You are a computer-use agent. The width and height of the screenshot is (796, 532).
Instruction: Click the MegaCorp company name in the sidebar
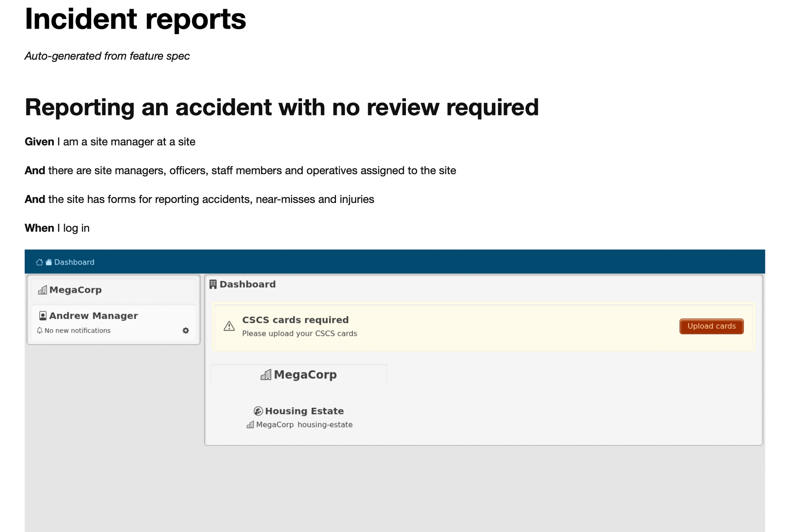[x=75, y=290]
